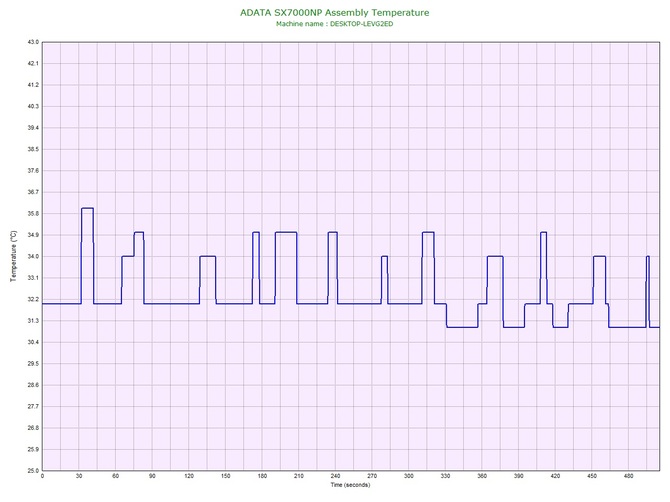Click the 36.7 temperature axis tick label
The height and width of the screenshot is (502, 670).
coord(33,192)
